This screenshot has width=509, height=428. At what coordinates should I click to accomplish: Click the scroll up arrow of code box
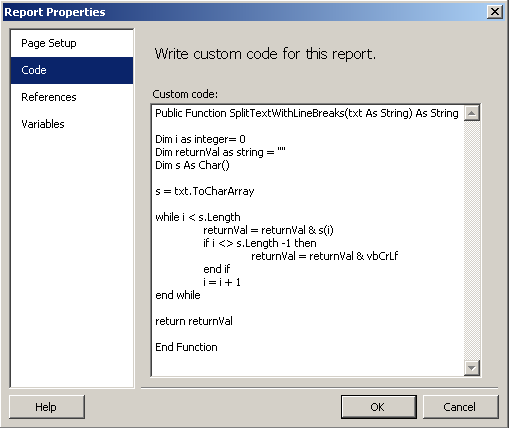pos(472,113)
